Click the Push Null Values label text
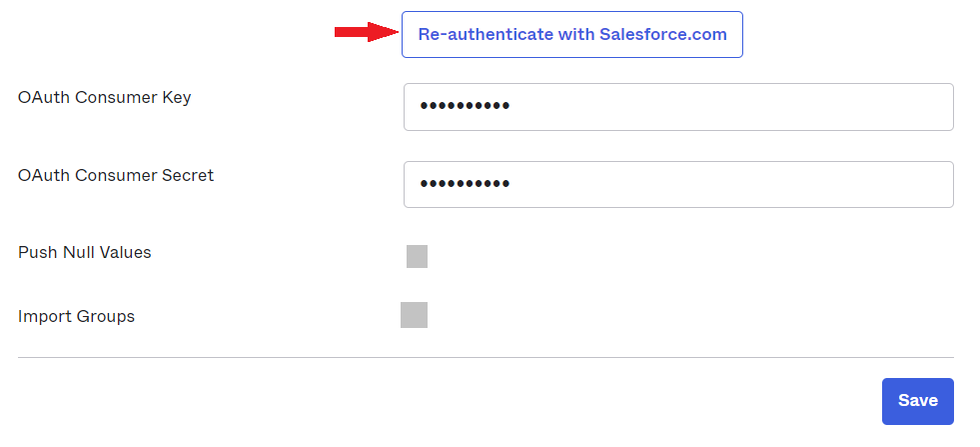This screenshot has width=980, height=447. (85, 252)
